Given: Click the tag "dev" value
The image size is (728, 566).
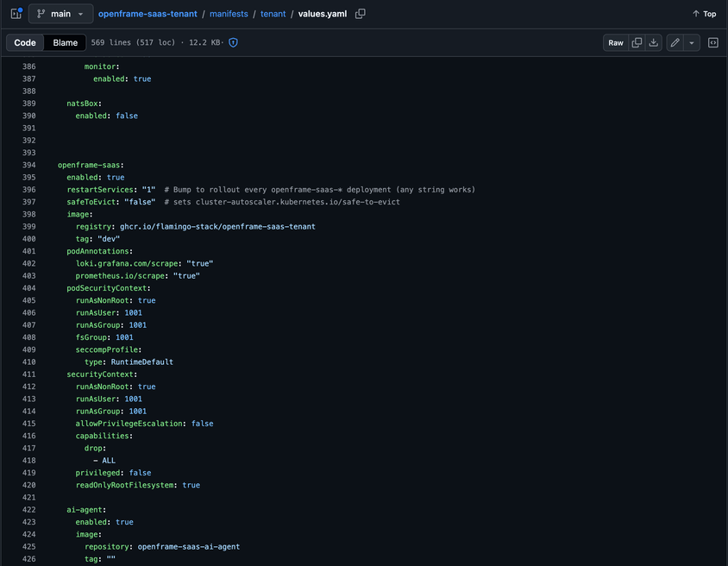Looking at the screenshot, I should click(x=109, y=239).
